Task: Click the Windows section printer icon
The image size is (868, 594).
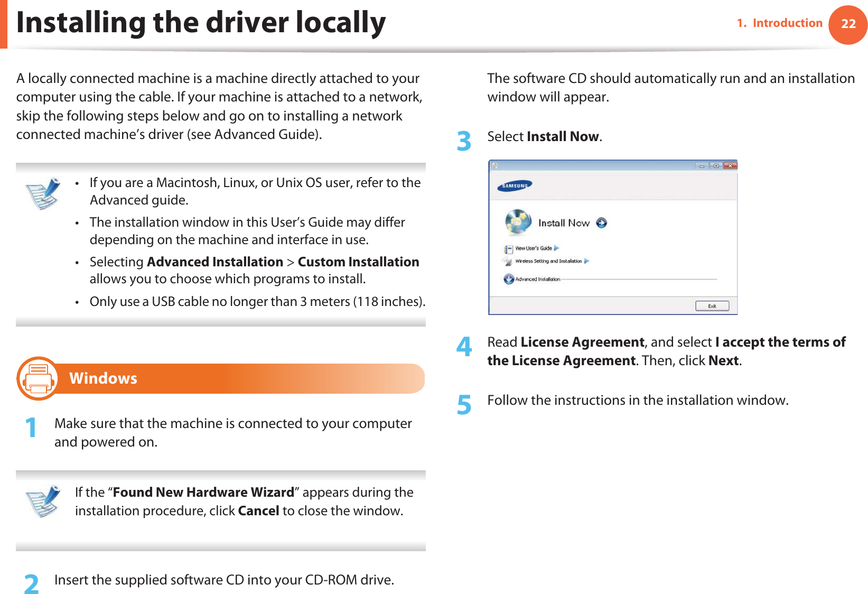Action: click(x=38, y=378)
